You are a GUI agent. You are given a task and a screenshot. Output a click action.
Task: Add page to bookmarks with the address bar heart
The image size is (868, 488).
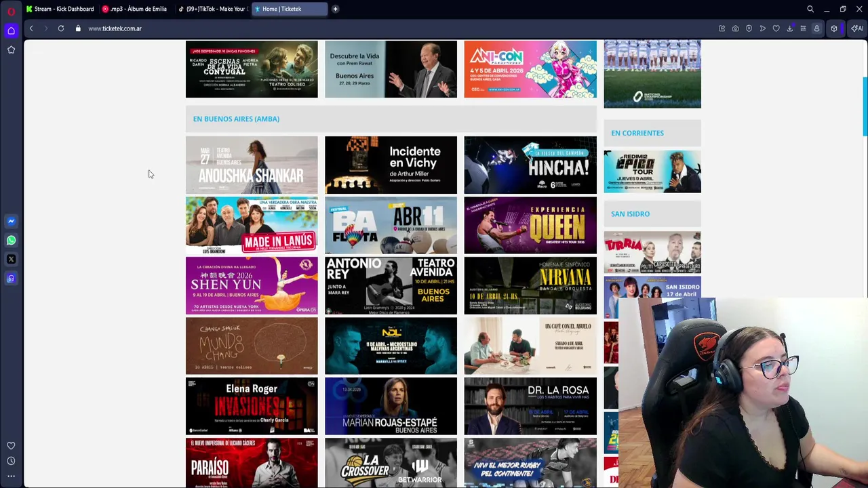click(x=776, y=28)
